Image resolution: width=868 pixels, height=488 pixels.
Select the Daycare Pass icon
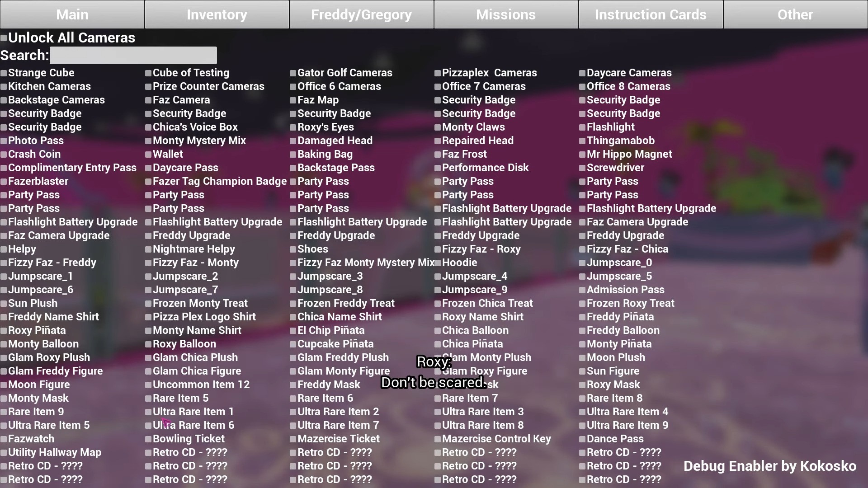tap(148, 168)
